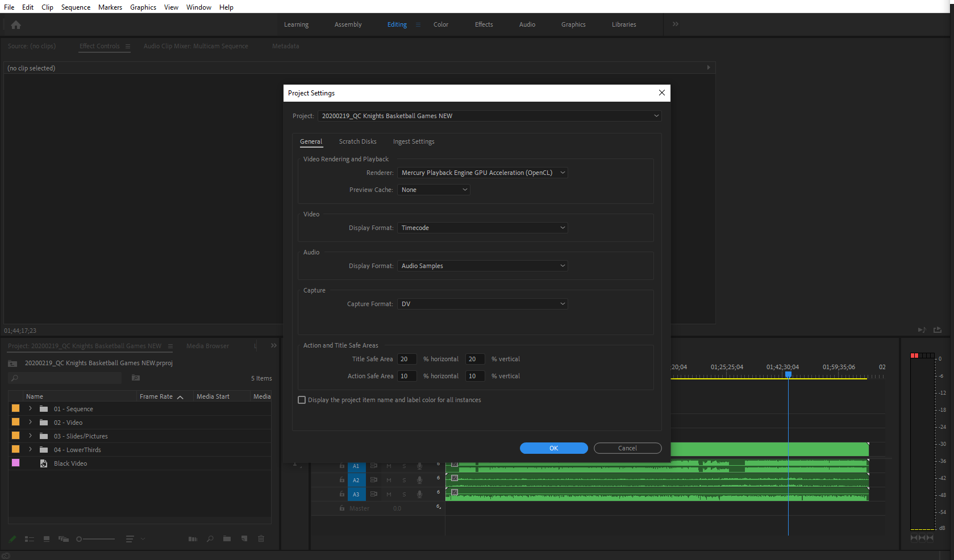Screen dimensions: 954x560
Task: Activate the Find magnifier icon in Project panel
Action: pyautogui.click(x=210, y=539)
